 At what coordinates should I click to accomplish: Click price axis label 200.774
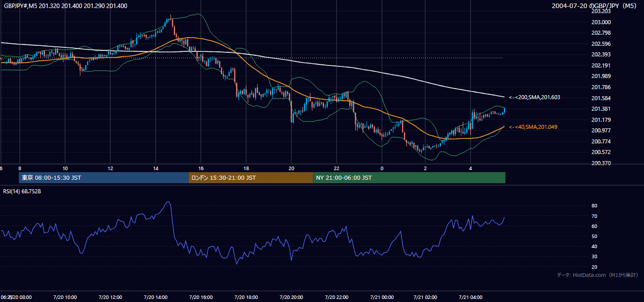(x=601, y=141)
